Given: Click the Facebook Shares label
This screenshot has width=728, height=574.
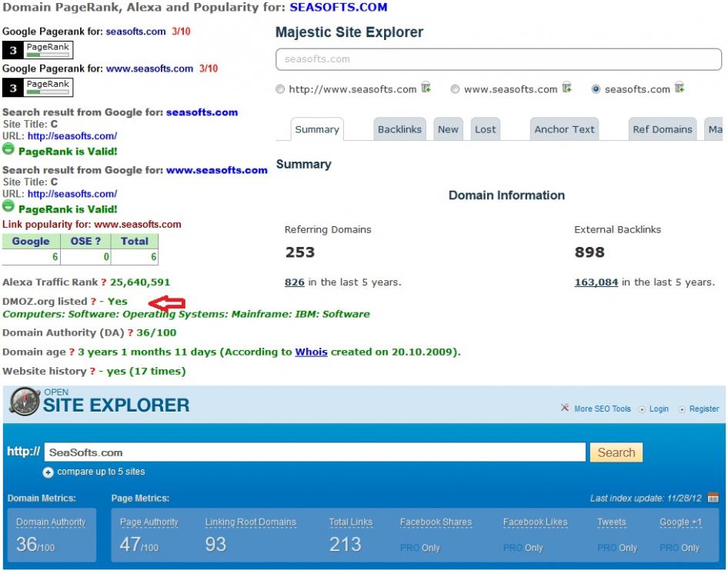Looking at the screenshot, I should pyautogui.click(x=436, y=522).
